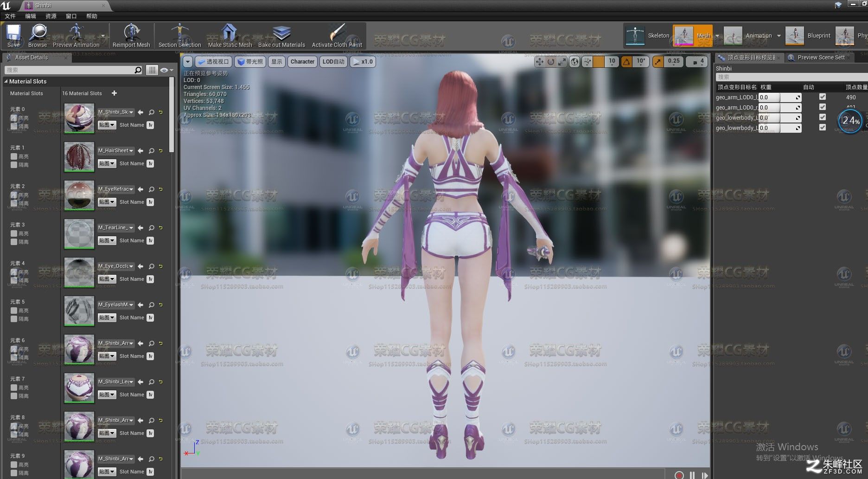Open Preview Animation toolbar button
Viewport: 868px width, 479px height.
click(x=76, y=36)
